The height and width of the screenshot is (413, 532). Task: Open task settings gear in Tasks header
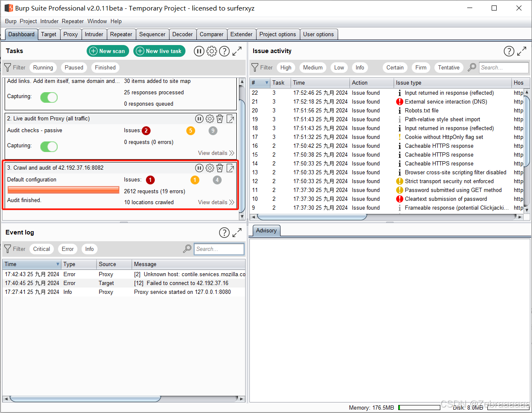pyautogui.click(x=212, y=51)
